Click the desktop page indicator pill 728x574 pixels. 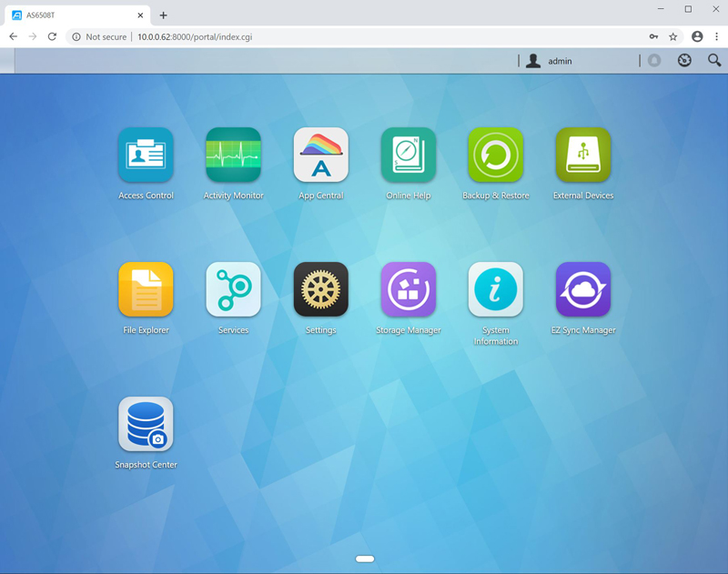point(365,559)
